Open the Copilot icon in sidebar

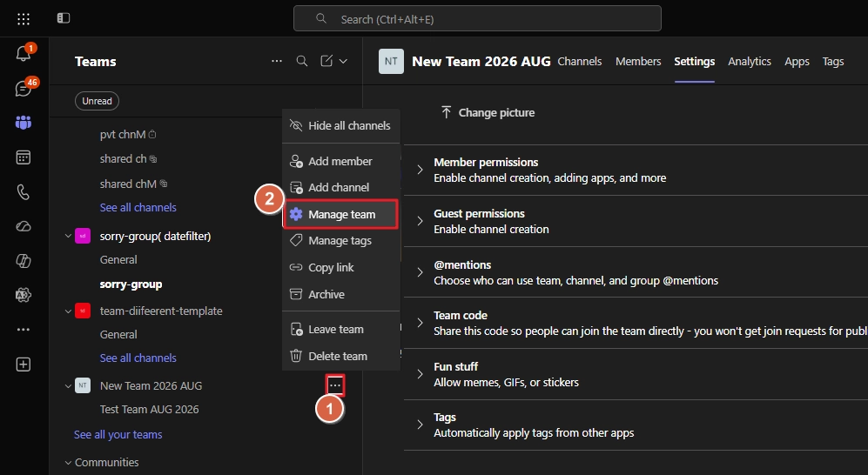click(x=24, y=260)
